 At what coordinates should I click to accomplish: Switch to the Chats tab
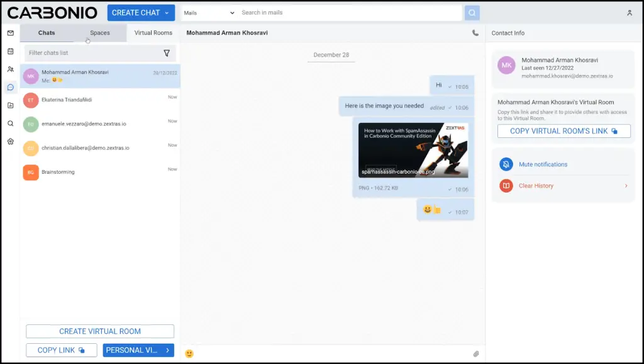pos(47,33)
